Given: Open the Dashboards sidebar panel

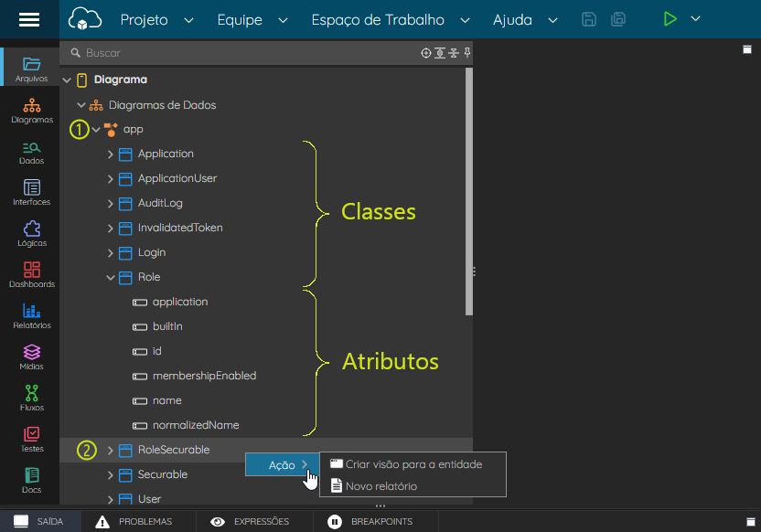Looking at the screenshot, I should coord(31,275).
